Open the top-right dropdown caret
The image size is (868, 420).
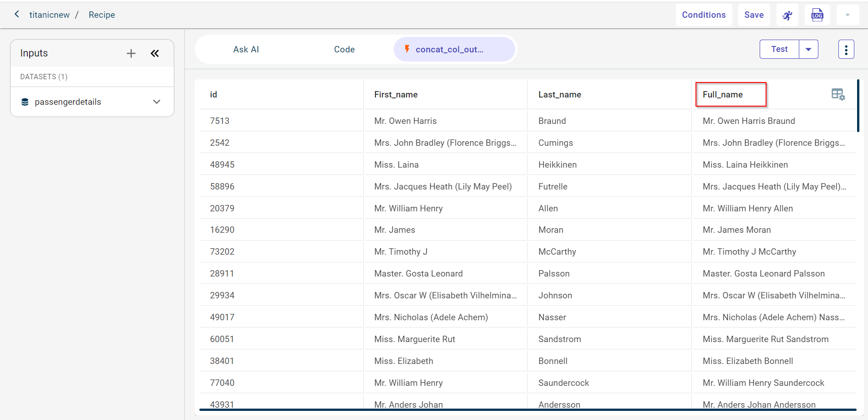847,15
